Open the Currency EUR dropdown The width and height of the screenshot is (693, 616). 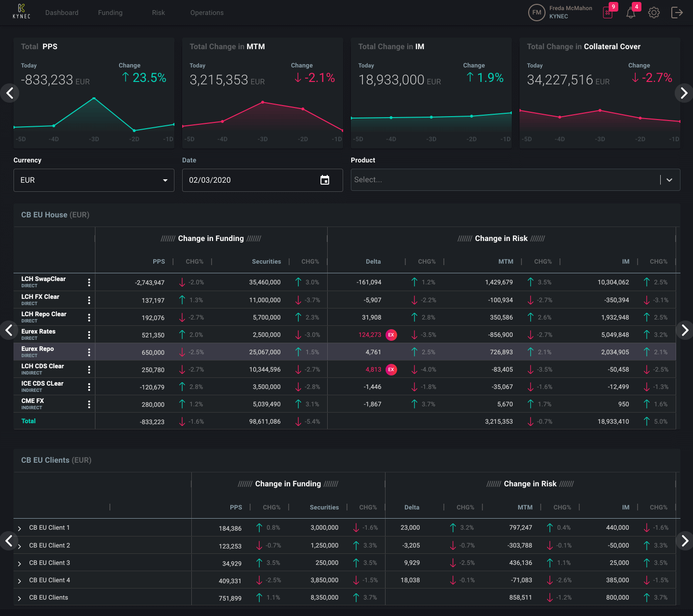click(94, 180)
